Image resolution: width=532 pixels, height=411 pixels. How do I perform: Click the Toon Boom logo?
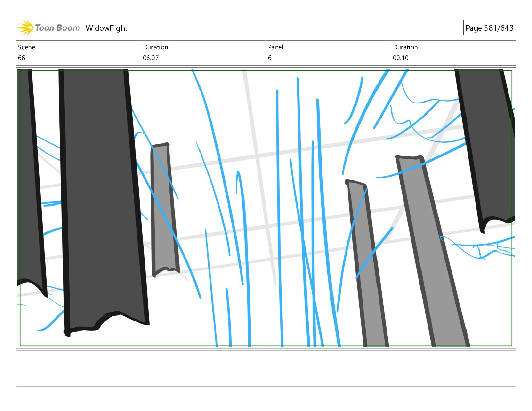point(49,28)
